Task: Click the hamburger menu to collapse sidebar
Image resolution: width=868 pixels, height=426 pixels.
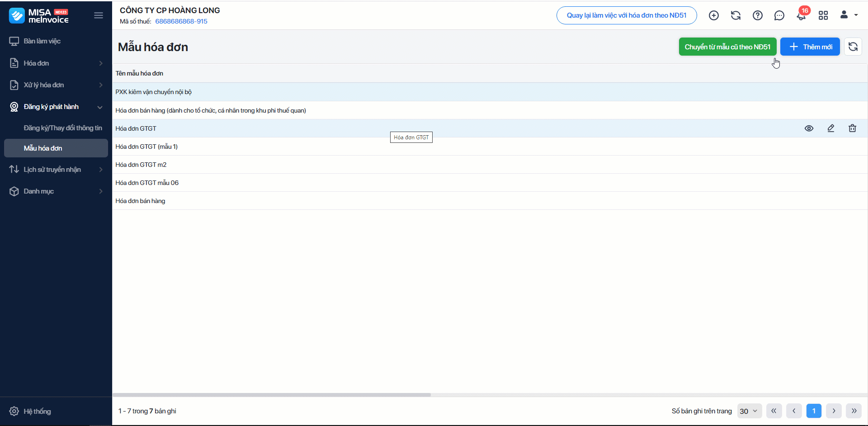Action: [99, 15]
